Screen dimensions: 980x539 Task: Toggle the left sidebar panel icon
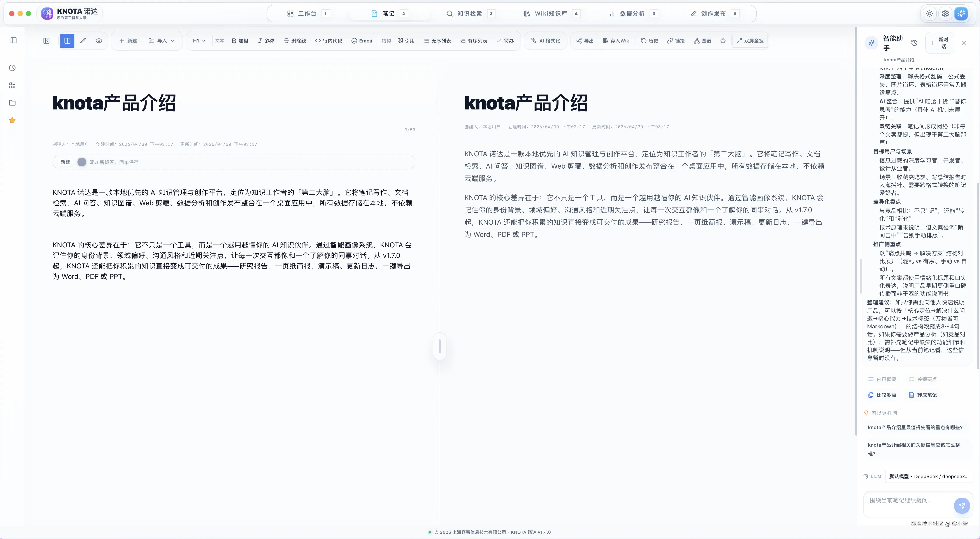(14, 40)
